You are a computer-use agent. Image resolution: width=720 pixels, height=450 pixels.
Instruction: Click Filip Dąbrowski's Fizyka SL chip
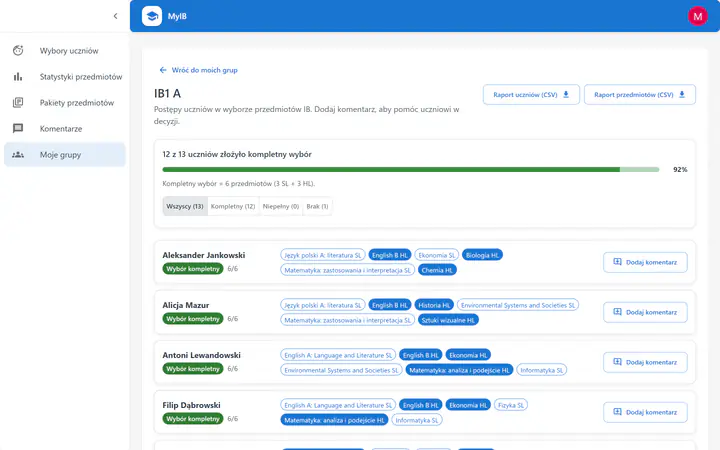(x=511, y=405)
